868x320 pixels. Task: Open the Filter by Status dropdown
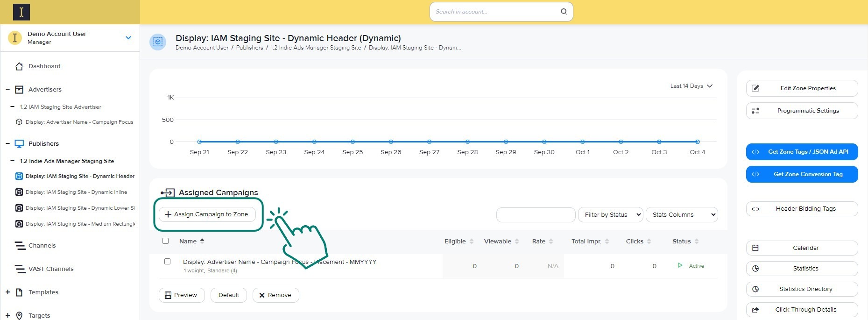[610, 215]
